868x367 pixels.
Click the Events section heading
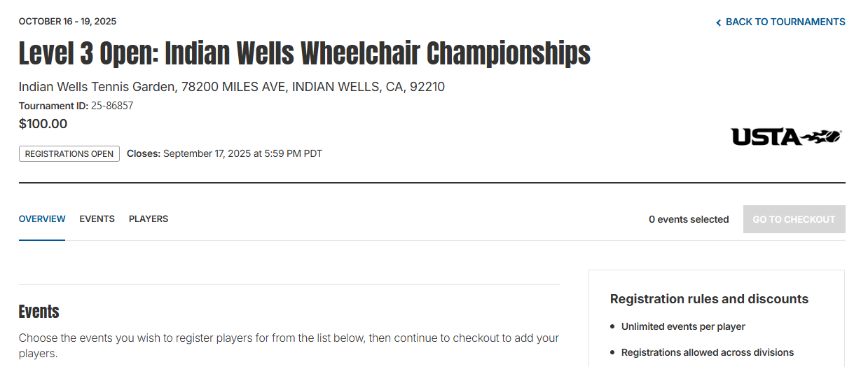39,312
